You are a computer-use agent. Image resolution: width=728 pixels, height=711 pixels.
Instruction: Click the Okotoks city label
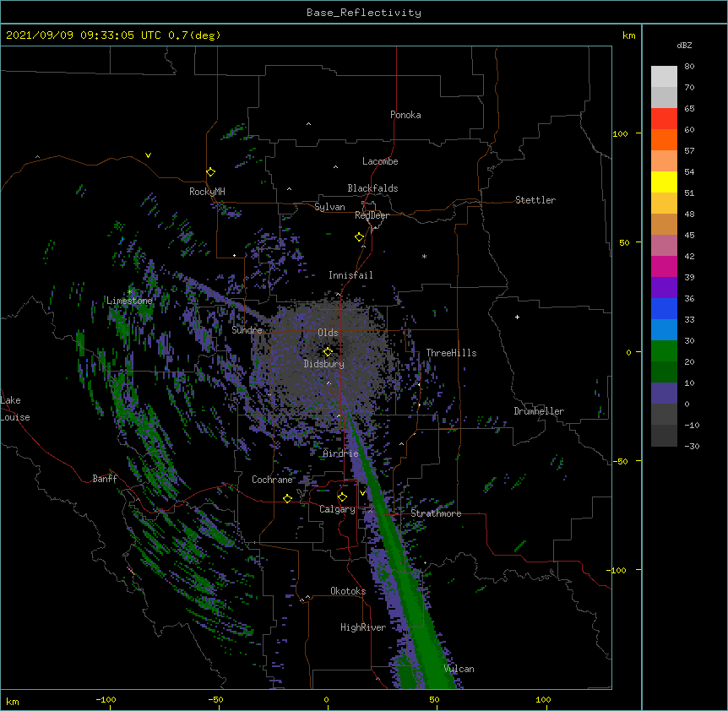[348, 591]
